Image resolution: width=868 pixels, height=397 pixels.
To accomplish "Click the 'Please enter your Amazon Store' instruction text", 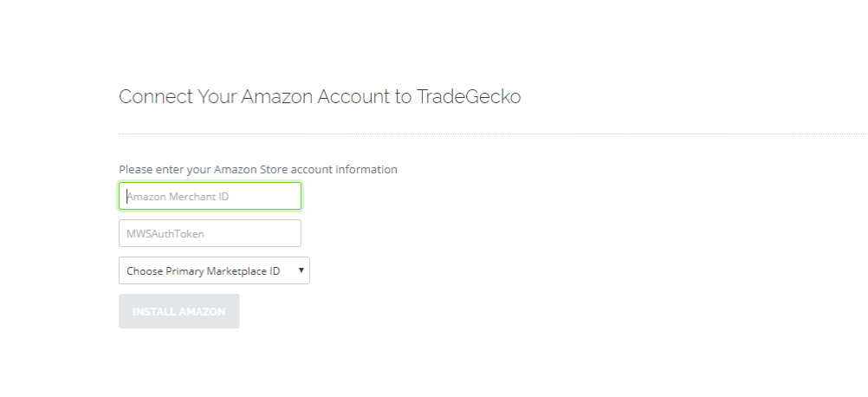I will pos(257,170).
